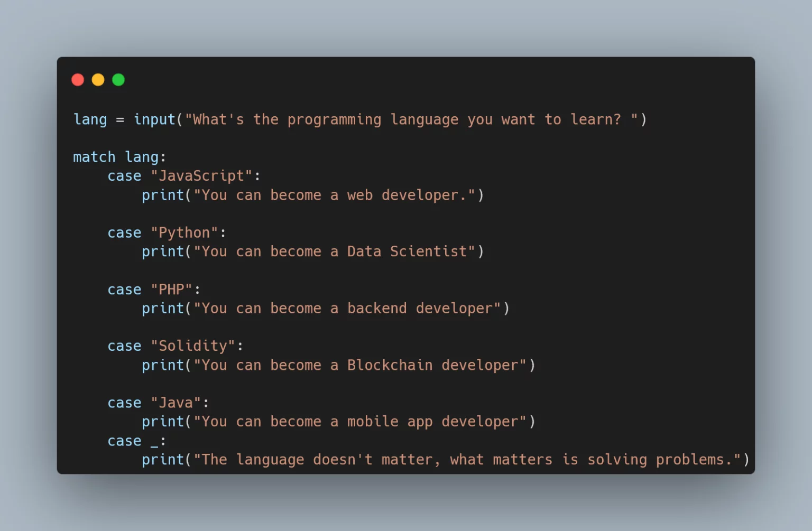812x531 pixels.
Task: Click the 'backend developer' print line
Action: tap(326, 309)
